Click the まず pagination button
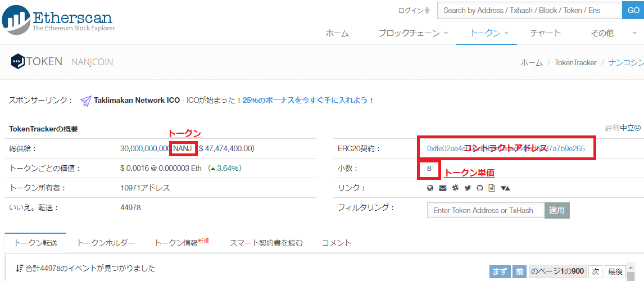 pyautogui.click(x=500, y=272)
